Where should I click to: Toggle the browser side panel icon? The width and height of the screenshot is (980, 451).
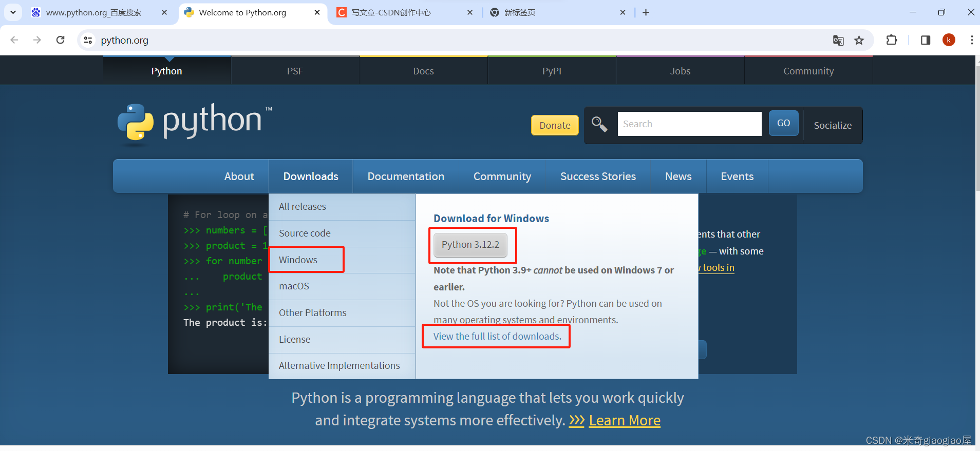pos(926,40)
